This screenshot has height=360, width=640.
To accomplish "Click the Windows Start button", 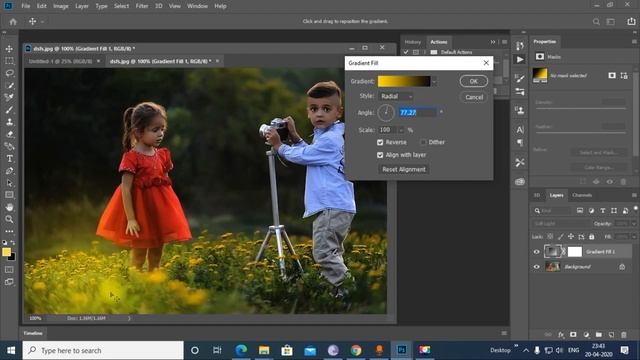I will [x=11, y=350].
